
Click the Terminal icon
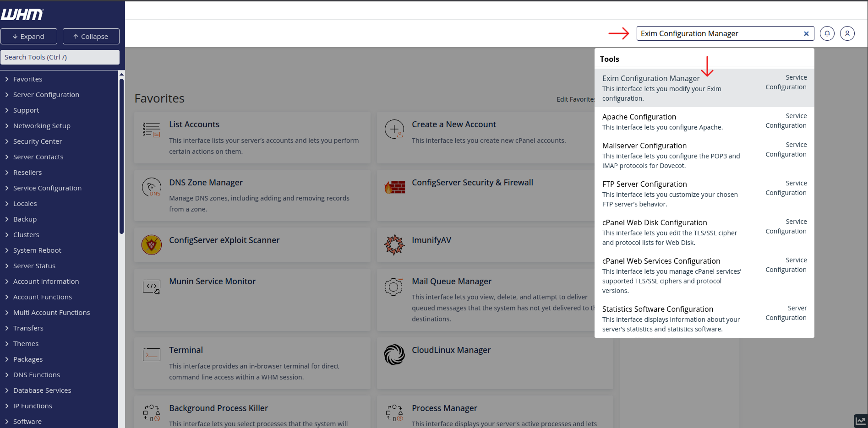151,355
